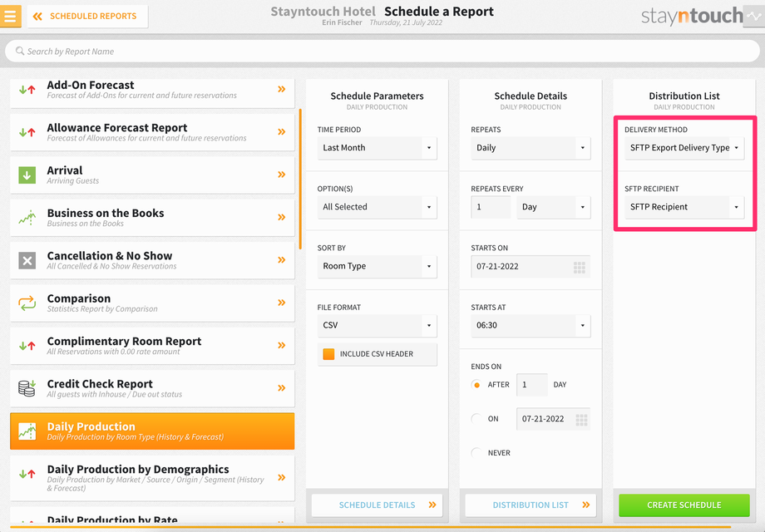Open the File Format CSV dropdown
The height and width of the screenshot is (532, 765).
[x=378, y=325]
